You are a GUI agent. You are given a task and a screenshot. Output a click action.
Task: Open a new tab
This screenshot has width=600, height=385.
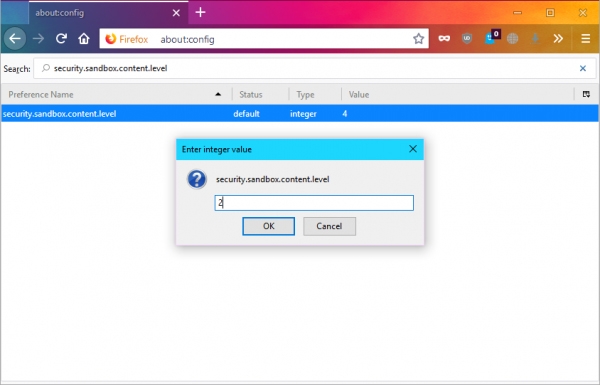(x=201, y=13)
